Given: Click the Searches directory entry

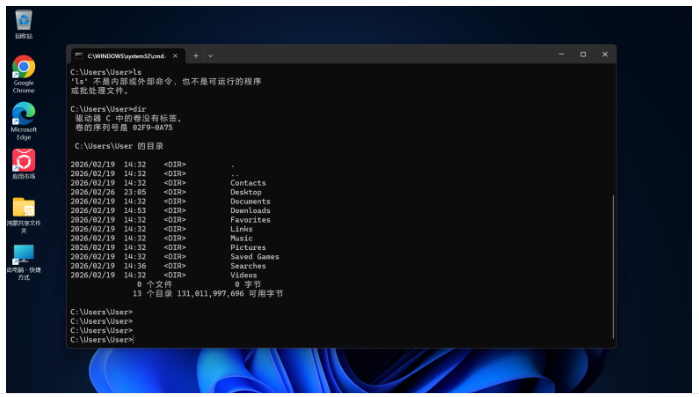Looking at the screenshot, I should [x=248, y=266].
